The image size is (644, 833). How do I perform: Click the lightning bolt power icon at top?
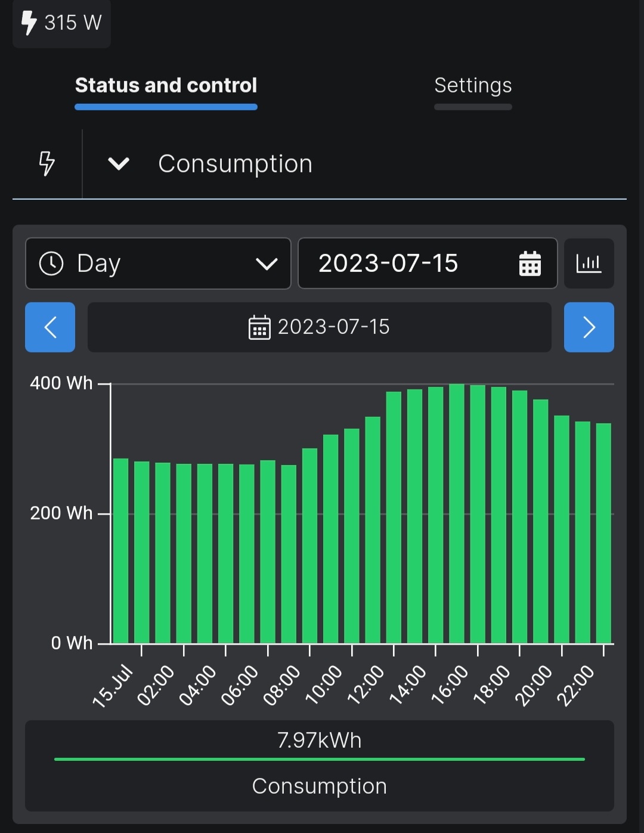29,23
